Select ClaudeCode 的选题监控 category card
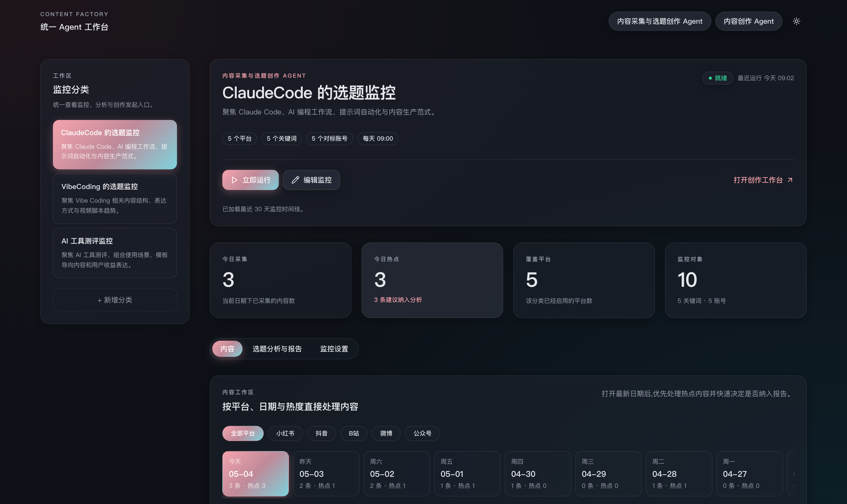Image resolution: width=847 pixels, height=504 pixels. [x=115, y=144]
